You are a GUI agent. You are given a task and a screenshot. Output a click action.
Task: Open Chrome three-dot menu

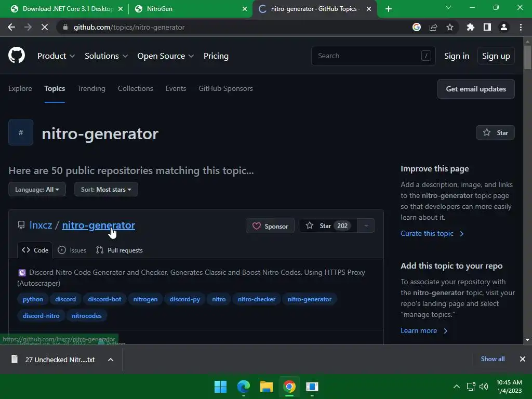521,27
